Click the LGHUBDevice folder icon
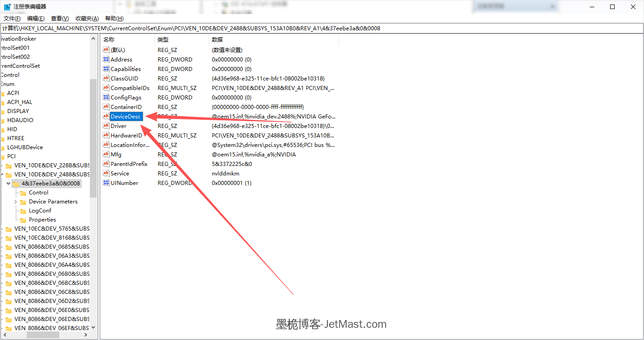Screen dimensions: 644x340 click(2, 147)
